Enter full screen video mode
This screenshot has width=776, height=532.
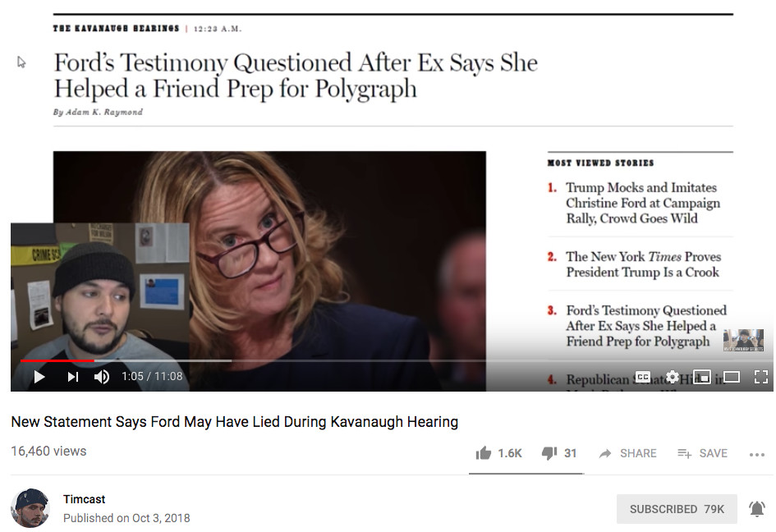coord(761,377)
